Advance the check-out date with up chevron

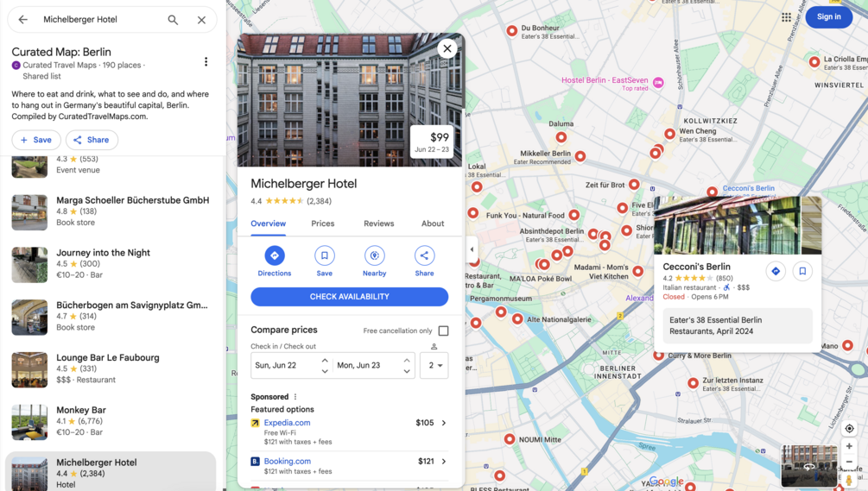[x=407, y=360]
